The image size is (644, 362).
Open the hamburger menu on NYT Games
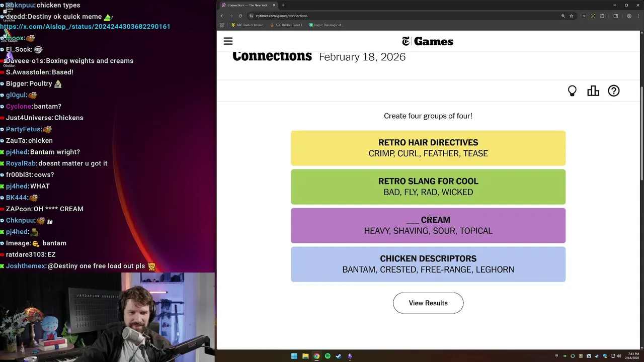click(x=228, y=41)
